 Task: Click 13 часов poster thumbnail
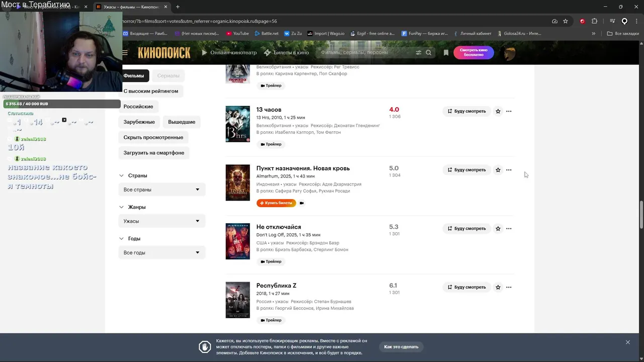pos(237,124)
